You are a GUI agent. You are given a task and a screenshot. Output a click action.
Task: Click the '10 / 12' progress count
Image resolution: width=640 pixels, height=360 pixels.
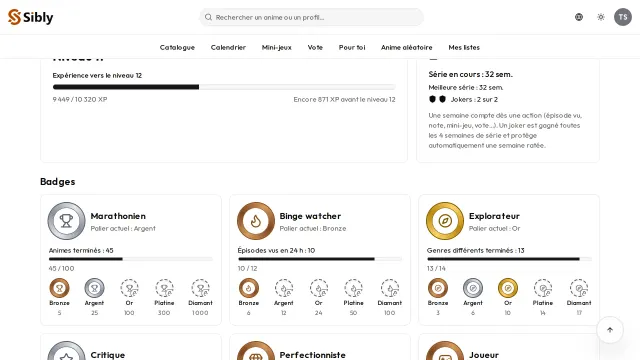point(247,269)
